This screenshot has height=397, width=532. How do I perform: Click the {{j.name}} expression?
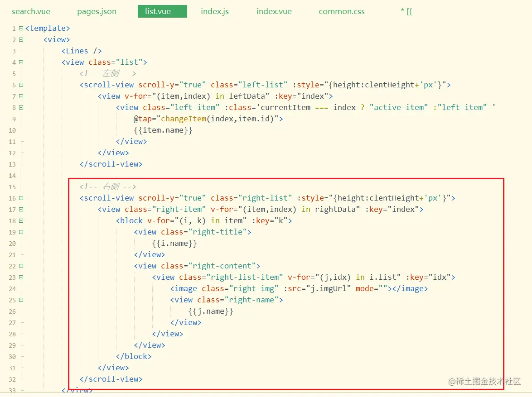[211, 311]
